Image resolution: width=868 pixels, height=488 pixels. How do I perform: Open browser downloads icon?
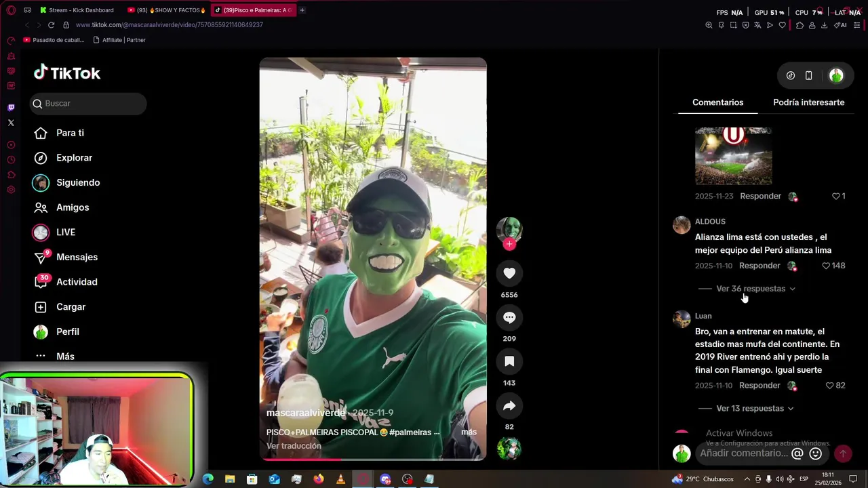824,25
